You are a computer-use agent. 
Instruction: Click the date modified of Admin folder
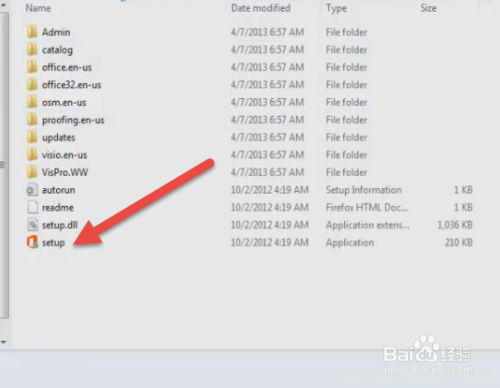point(267,32)
